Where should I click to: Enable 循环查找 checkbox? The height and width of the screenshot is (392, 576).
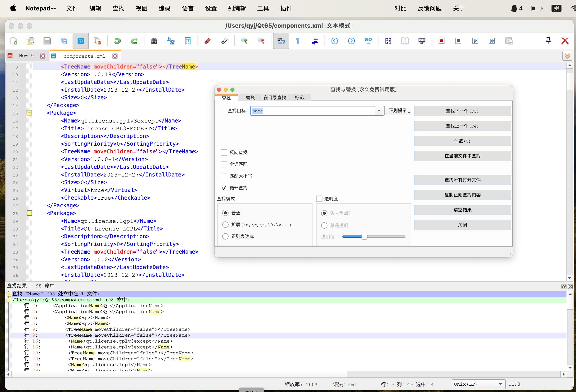224,187
